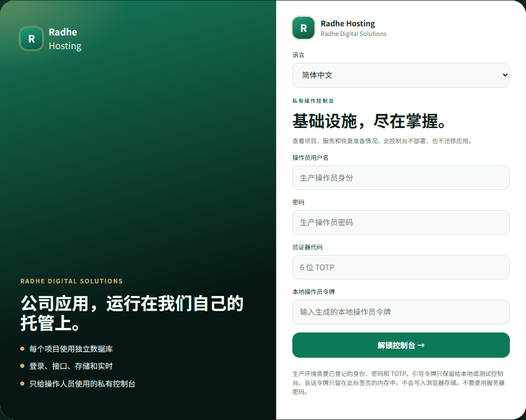The image size is (526, 420).
Task: Click the 本地操作员令牌 label
Action: click(x=313, y=292)
